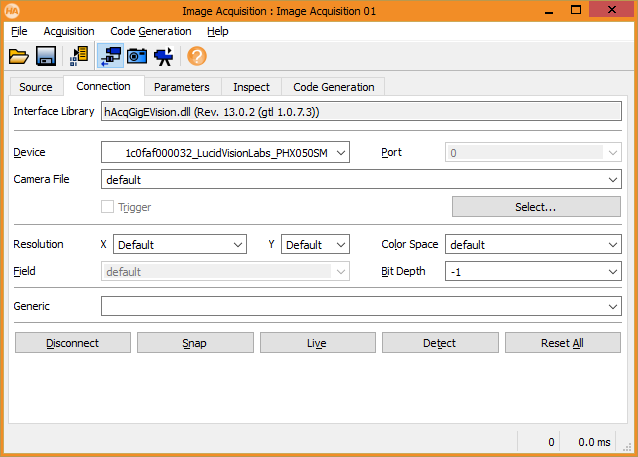The image size is (638, 457).
Task: Click the Live button
Action: click(317, 343)
